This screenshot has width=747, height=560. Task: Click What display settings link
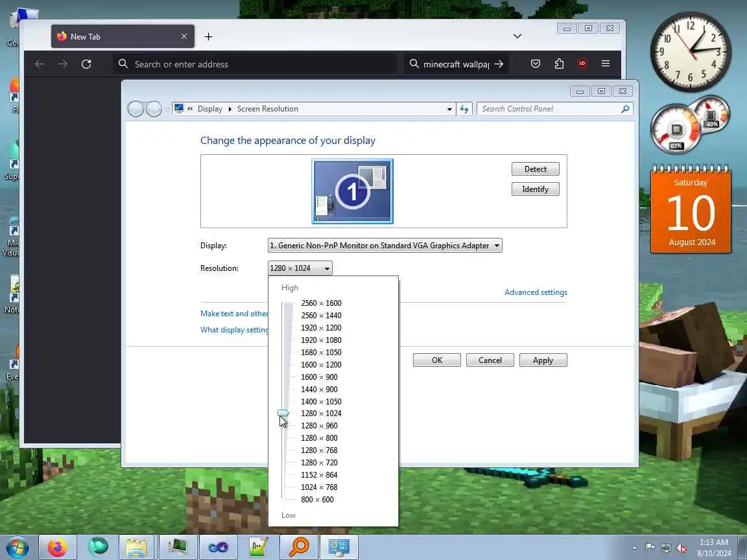click(234, 329)
